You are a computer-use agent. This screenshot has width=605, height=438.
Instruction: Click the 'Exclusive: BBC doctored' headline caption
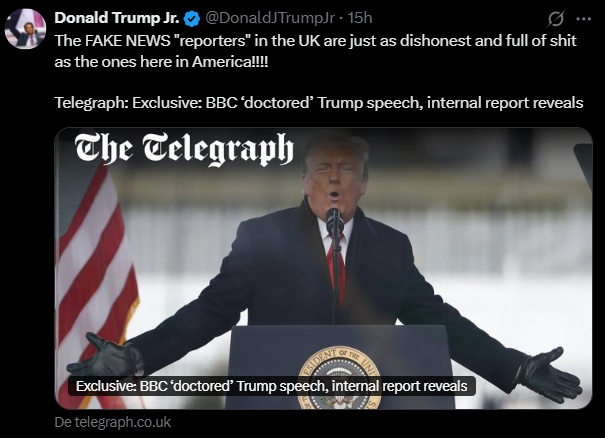click(x=272, y=386)
